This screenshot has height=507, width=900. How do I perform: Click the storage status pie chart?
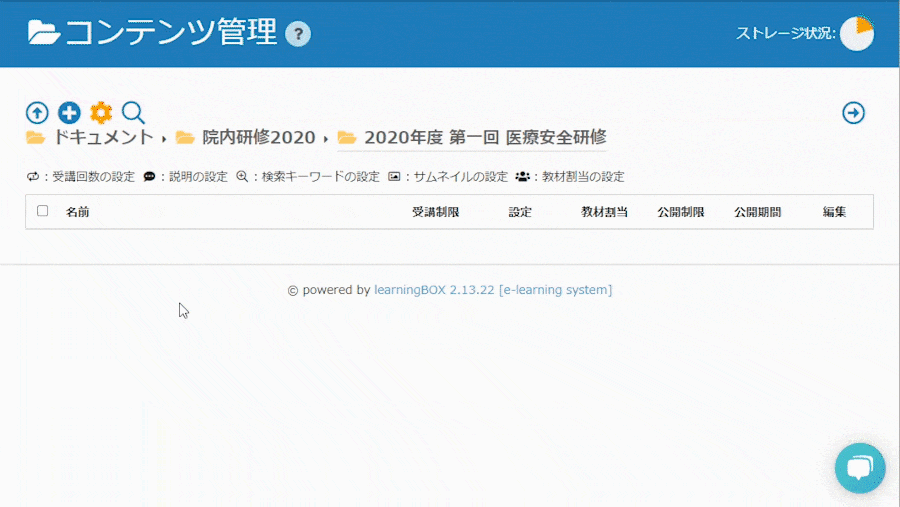click(857, 33)
